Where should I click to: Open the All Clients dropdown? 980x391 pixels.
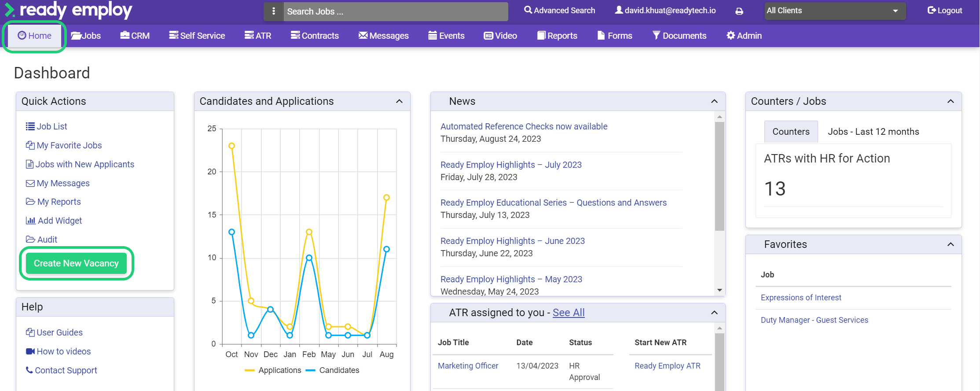pyautogui.click(x=835, y=11)
